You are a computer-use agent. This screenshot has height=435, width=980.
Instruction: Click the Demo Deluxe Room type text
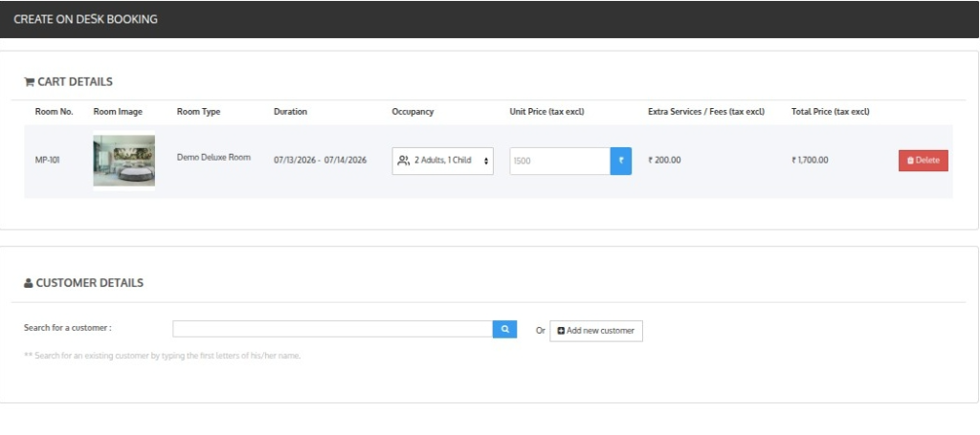point(213,158)
